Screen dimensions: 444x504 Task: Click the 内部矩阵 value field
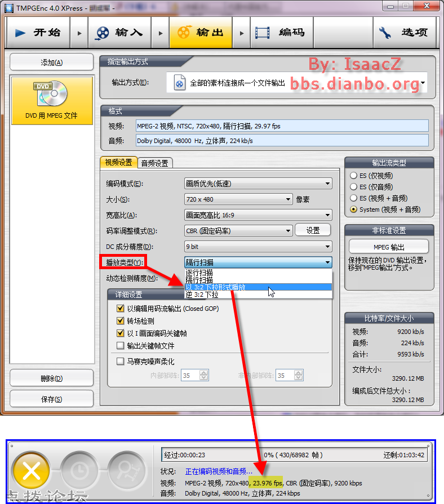coord(190,375)
